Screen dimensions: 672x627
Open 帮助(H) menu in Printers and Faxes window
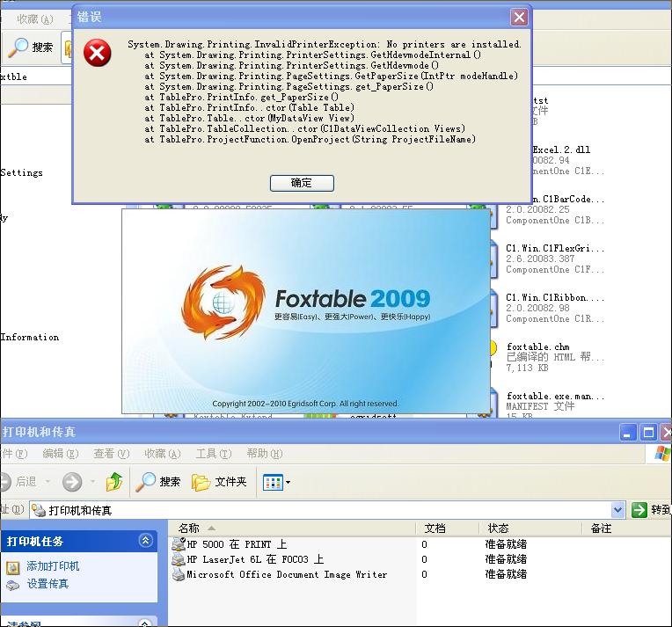click(265, 454)
